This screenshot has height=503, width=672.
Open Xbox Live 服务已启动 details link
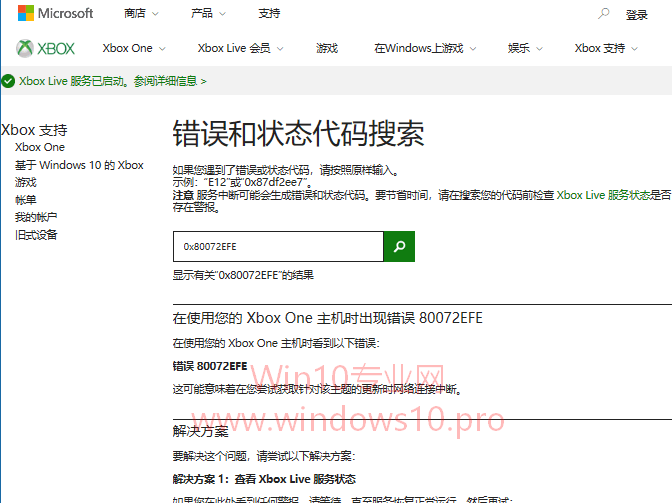click(x=113, y=81)
